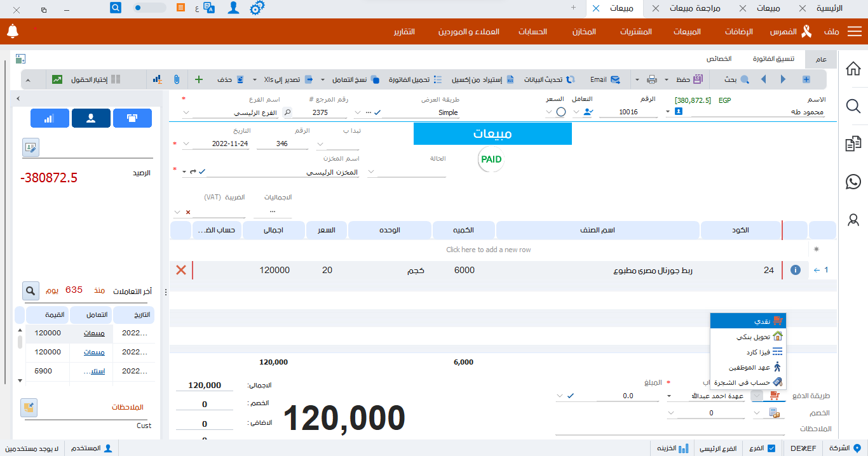Remove invoice row using the red X
Screen dimensions: 868x456
[181, 269]
